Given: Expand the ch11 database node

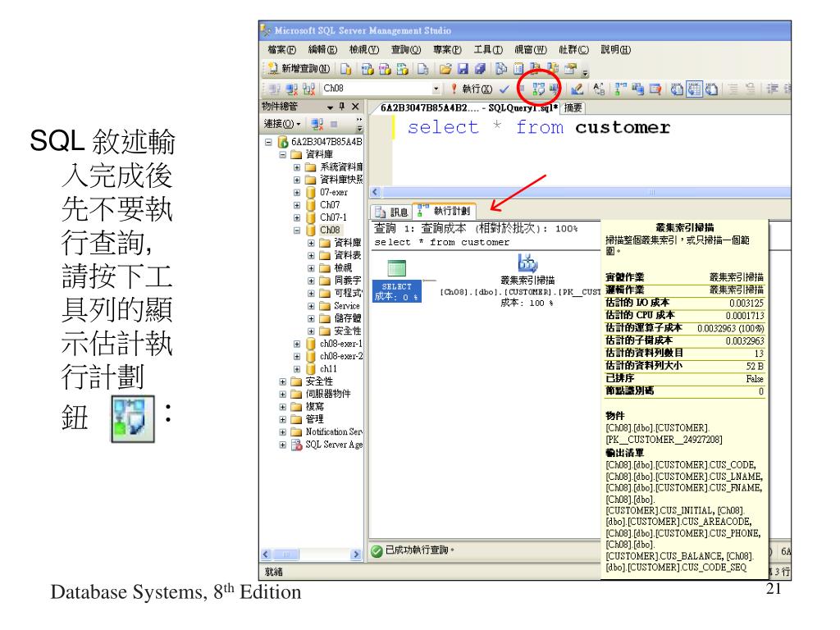Looking at the screenshot, I should [297, 369].
